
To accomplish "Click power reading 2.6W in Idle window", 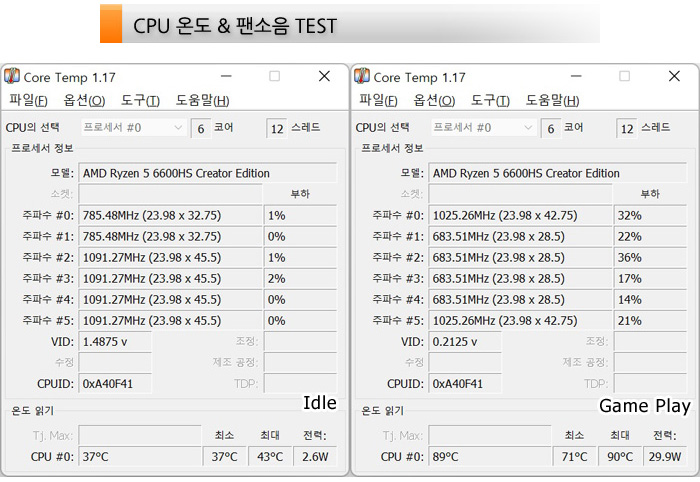I will click(x=315, y=456).
